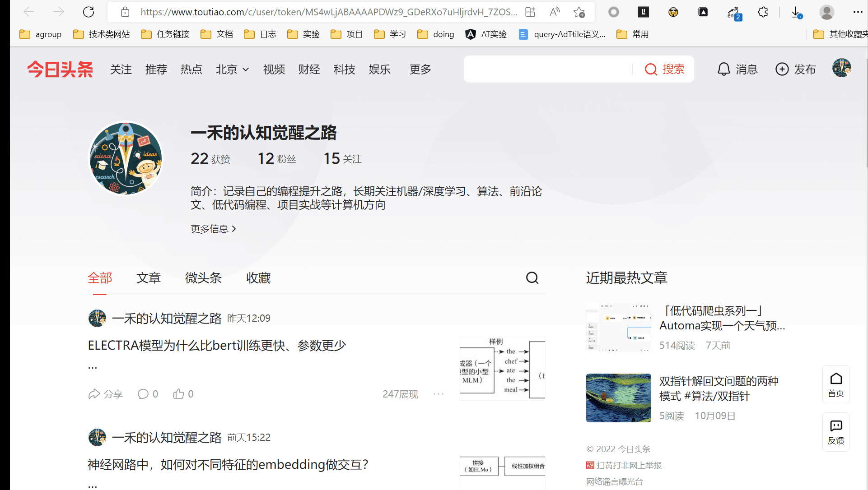Open user avatar in Toutiao header
The width and height of the screenshot is (868, 490).
[x=841, y=68]
